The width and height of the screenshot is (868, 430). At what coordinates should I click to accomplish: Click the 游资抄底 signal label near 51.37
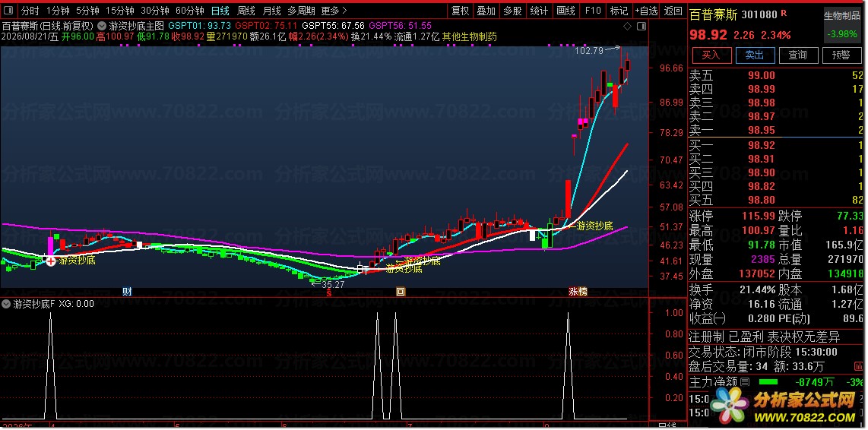tap(595, 226)
